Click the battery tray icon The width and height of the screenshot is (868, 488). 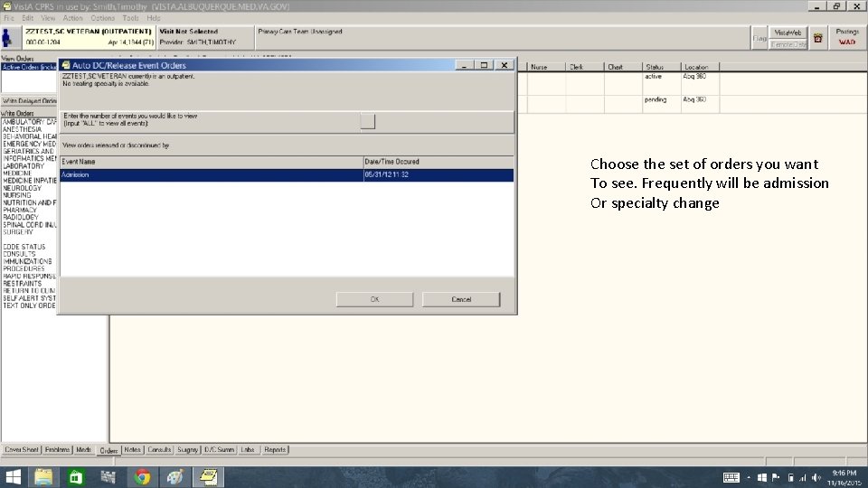tap(790, 477)
